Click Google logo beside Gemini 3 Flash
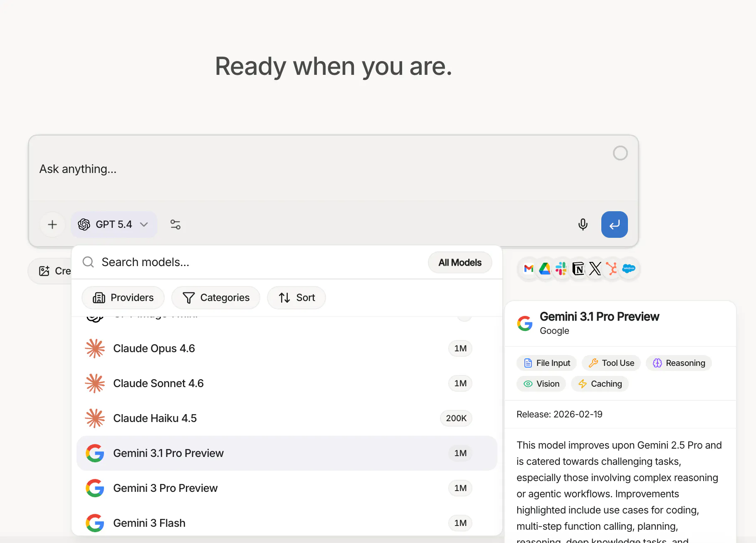Image resolution: width=756 pixels, height=543 pixels. (95, 523)
